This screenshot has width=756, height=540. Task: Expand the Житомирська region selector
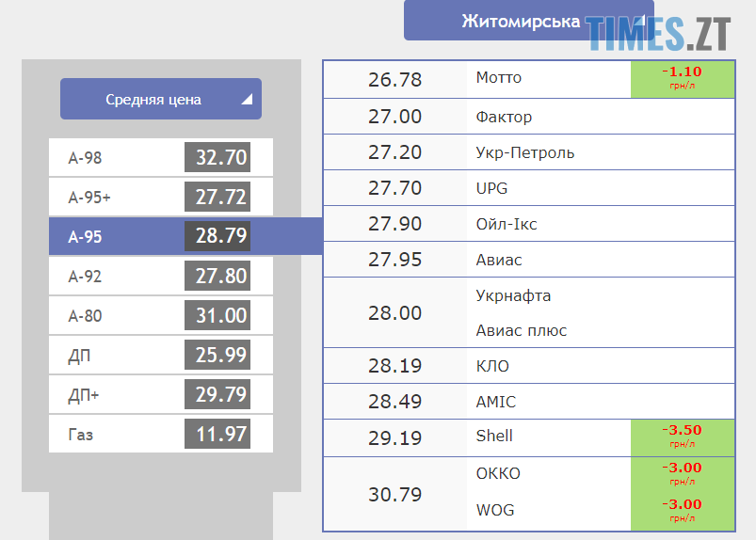pos(527,21)
